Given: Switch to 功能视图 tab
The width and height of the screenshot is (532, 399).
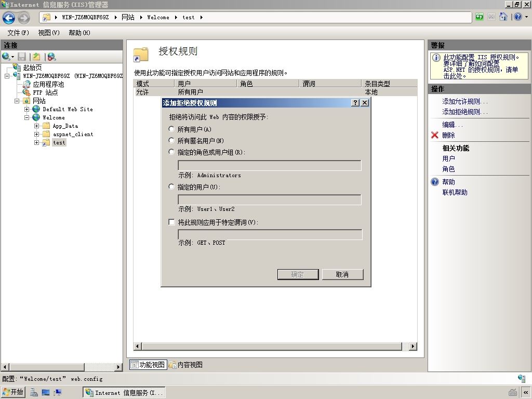Looking at the screenshot, I should tap(148, 365).
